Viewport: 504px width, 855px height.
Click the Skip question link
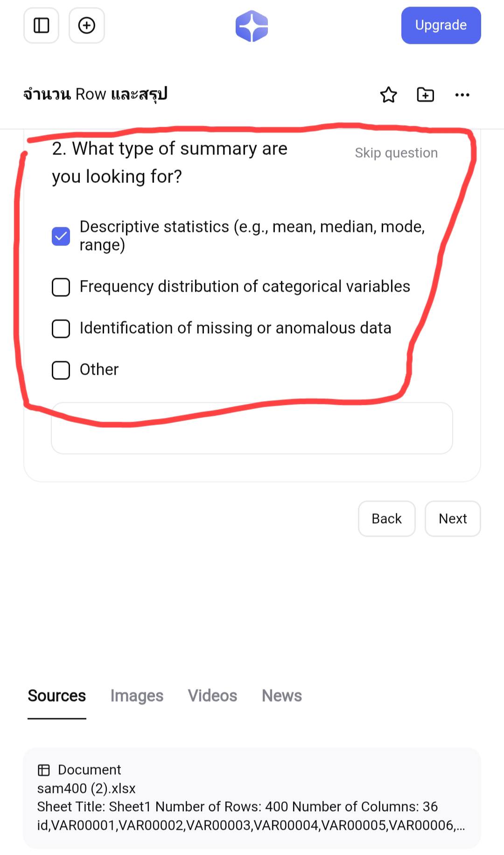pos(396,153)
